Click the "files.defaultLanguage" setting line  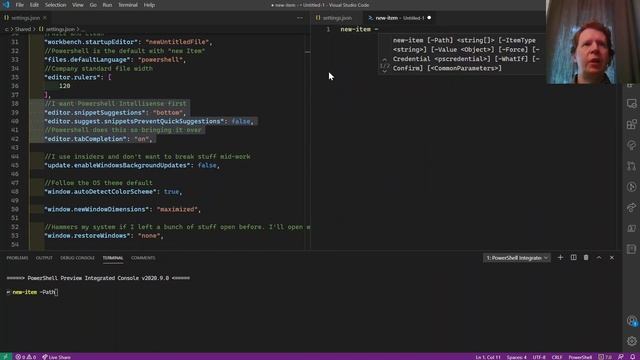point(115,60)
